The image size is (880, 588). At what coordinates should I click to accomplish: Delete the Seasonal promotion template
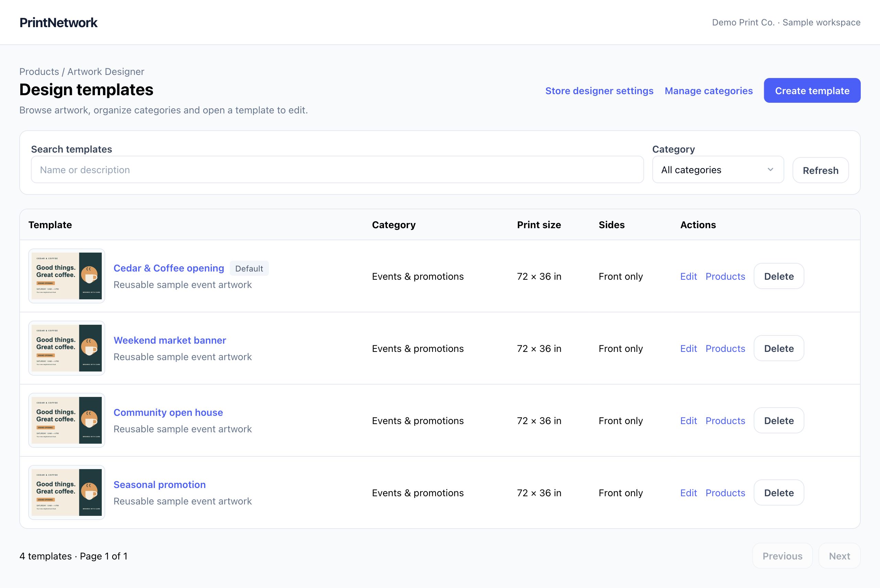click(779, 492)
